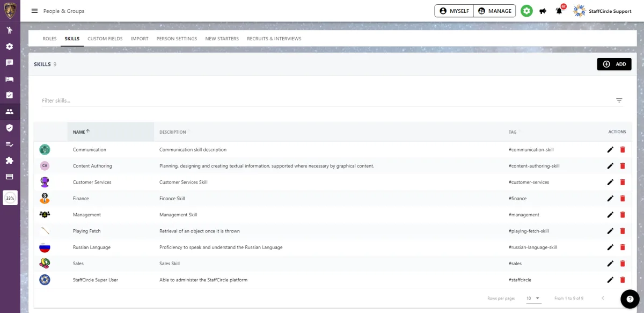Viewport: 644px width, 313px height.
Task: Switch to MANAGE view
Action: [x=494, y=11]
